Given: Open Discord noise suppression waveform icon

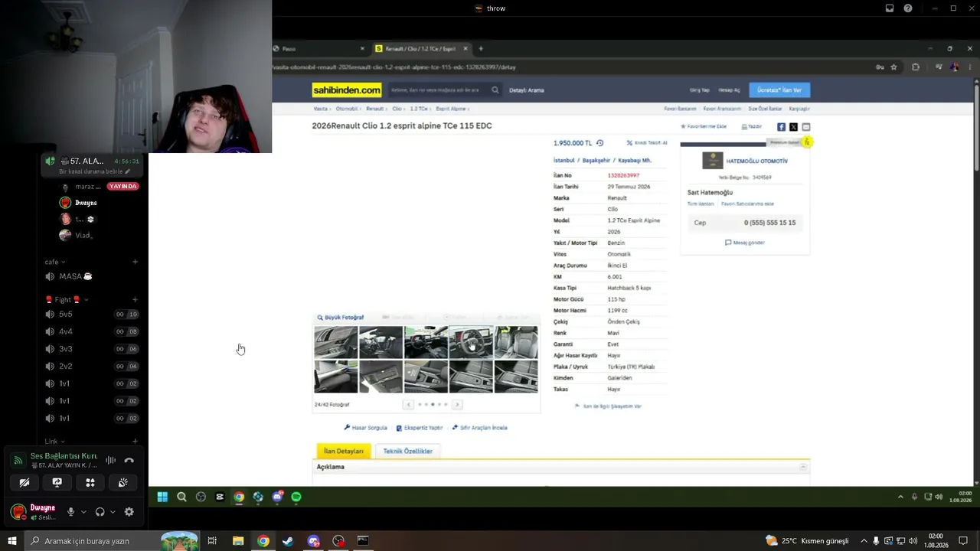Looking at the screenshot, I should 111,460.
